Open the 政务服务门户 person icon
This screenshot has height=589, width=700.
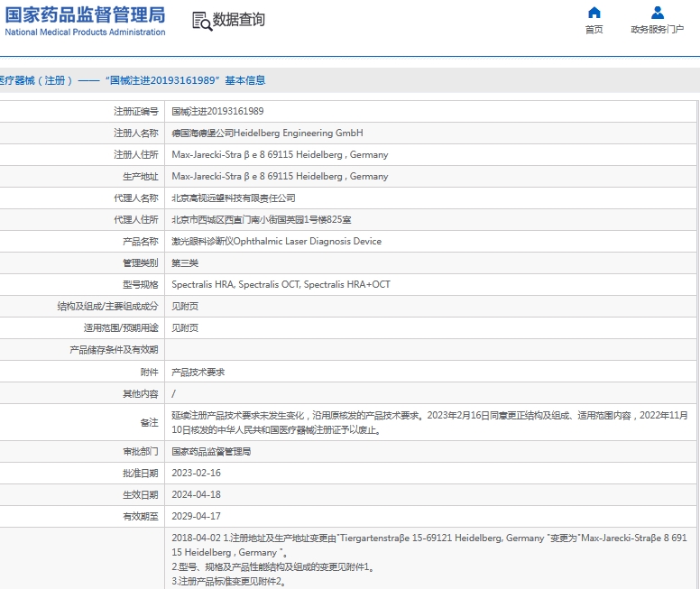657,12
